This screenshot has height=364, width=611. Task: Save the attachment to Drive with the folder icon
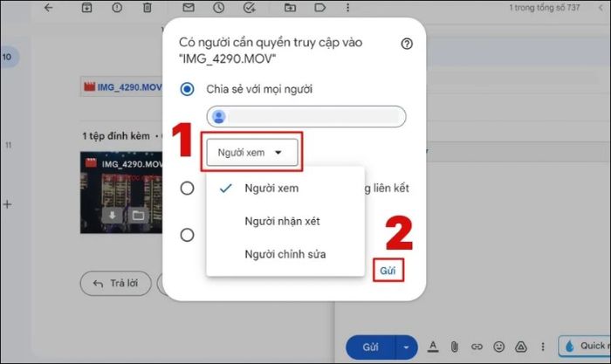(138, 215)
